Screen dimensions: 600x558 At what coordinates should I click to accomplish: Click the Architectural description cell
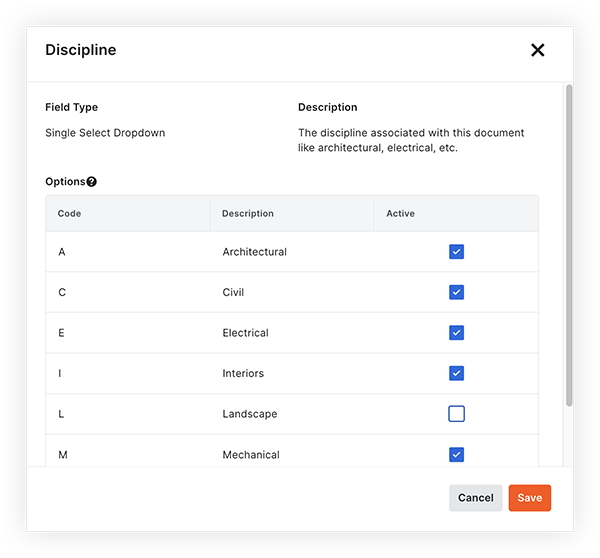click(254, 252)
